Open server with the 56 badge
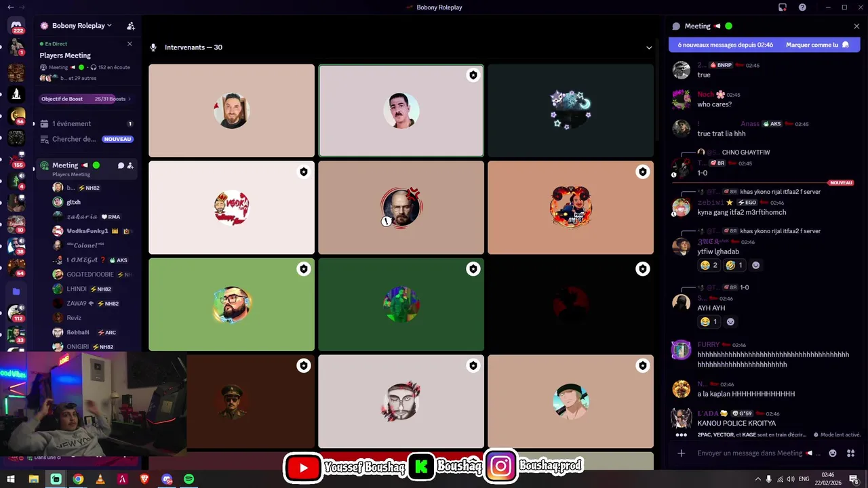Viewport: 868px width, 488px height. click(x=16, y=116)
